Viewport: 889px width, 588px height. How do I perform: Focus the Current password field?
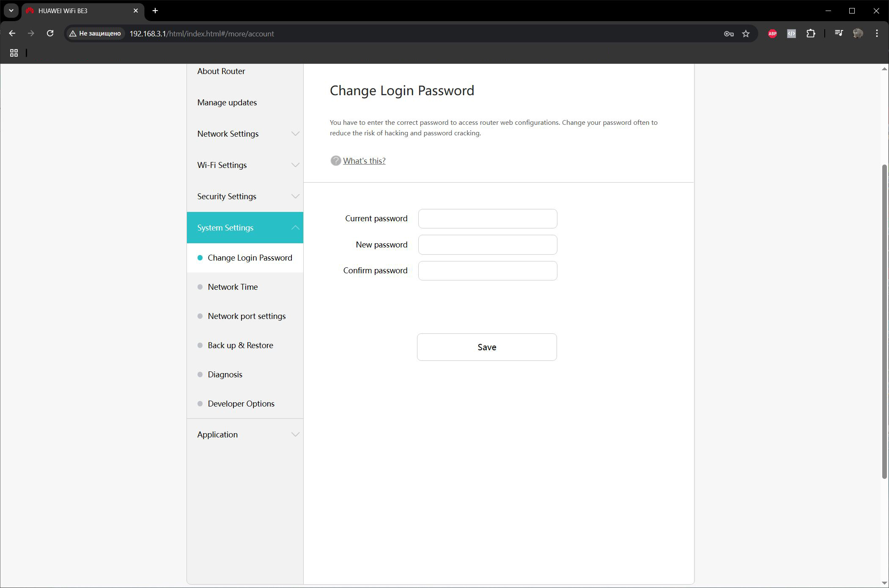488,219
